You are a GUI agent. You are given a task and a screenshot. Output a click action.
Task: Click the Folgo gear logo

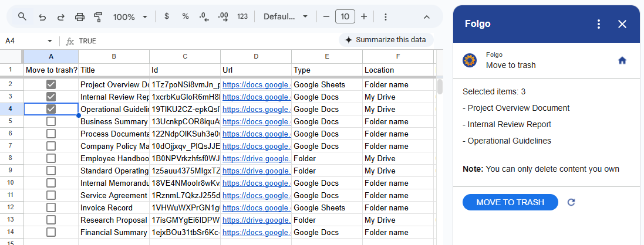[x=470, y=60]
